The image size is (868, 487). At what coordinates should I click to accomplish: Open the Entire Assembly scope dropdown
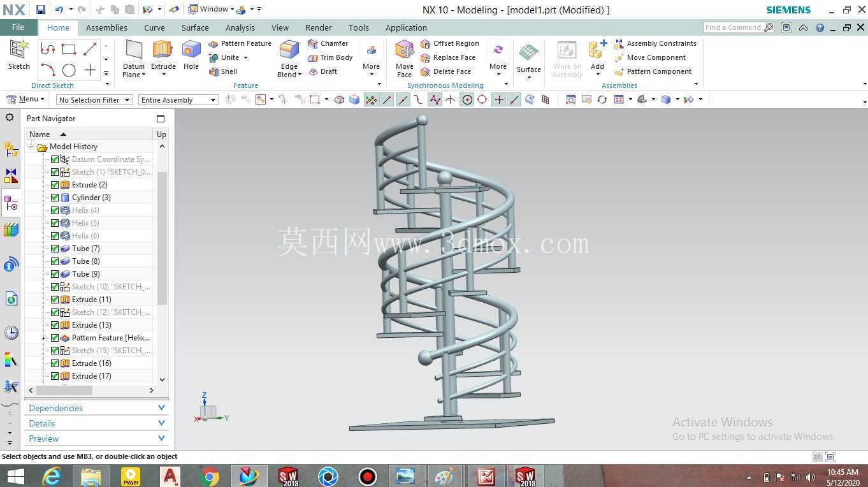point(178,100)
